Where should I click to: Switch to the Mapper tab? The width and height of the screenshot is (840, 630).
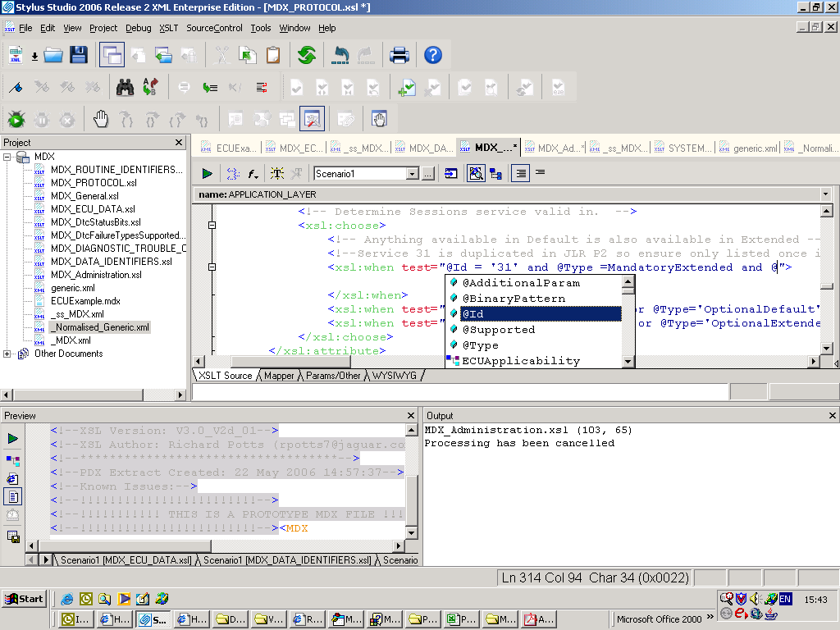click(x=279, y=376)
